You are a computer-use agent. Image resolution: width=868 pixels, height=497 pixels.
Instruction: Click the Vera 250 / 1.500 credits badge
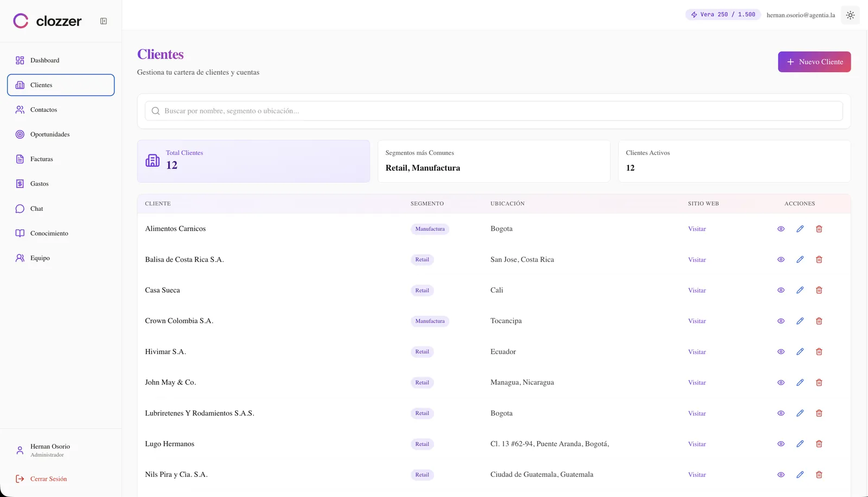coord(723,15)
